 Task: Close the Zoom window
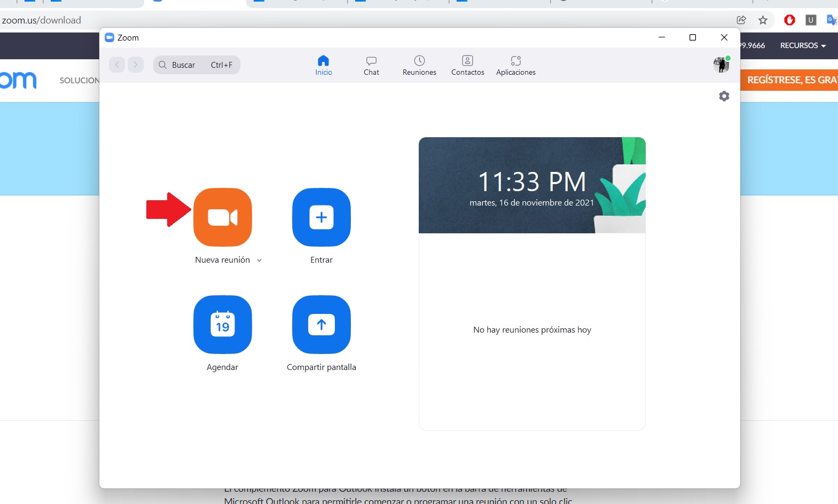coord(724,37)
